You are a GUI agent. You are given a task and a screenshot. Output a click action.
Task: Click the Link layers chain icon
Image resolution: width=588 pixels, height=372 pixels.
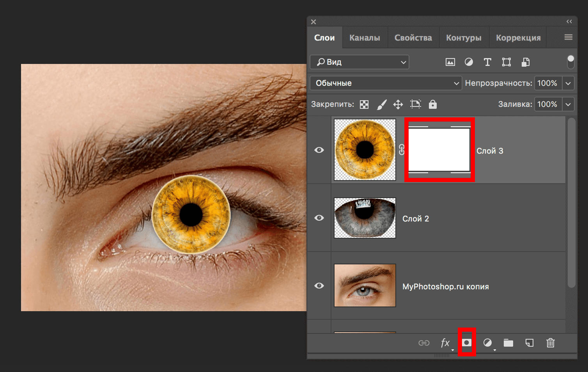tap(424, 343)
